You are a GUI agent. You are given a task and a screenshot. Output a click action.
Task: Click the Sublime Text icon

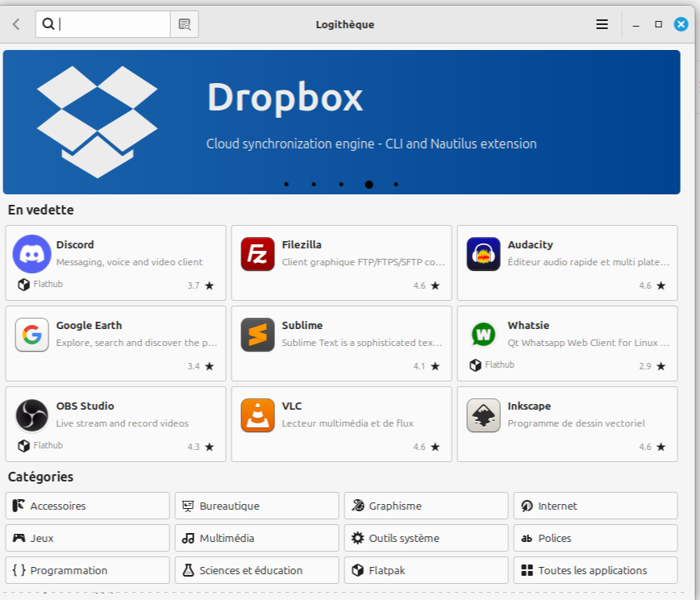tap(257, 335)
